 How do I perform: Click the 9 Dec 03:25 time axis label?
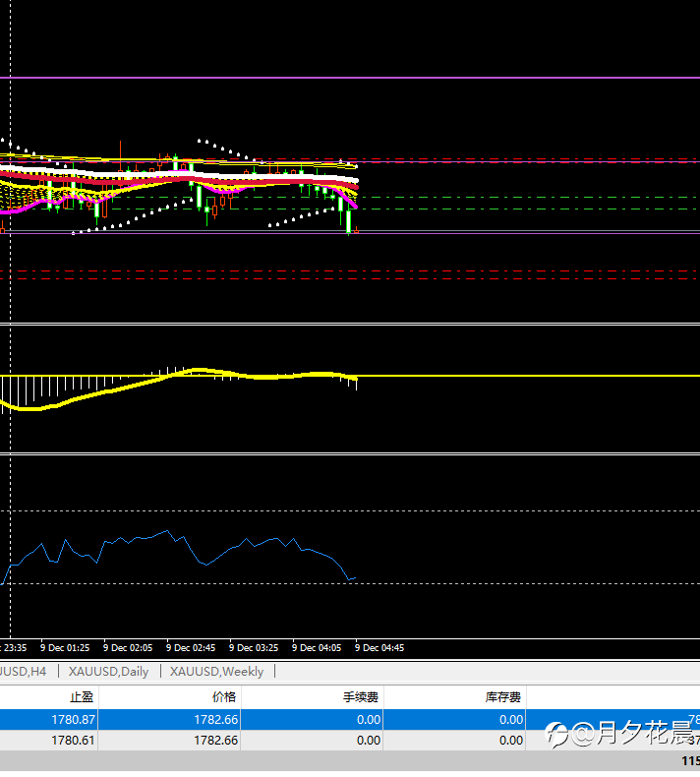pos(254,648)
